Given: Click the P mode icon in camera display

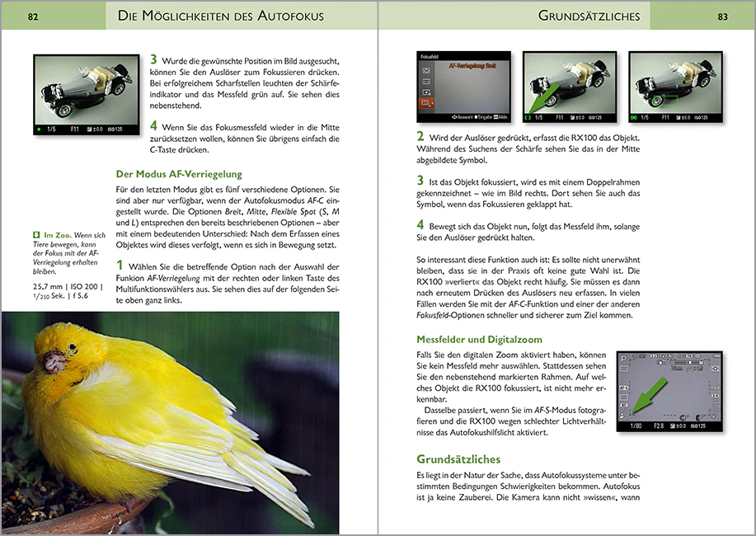Looking at the screenshot, I should (623, 360).
